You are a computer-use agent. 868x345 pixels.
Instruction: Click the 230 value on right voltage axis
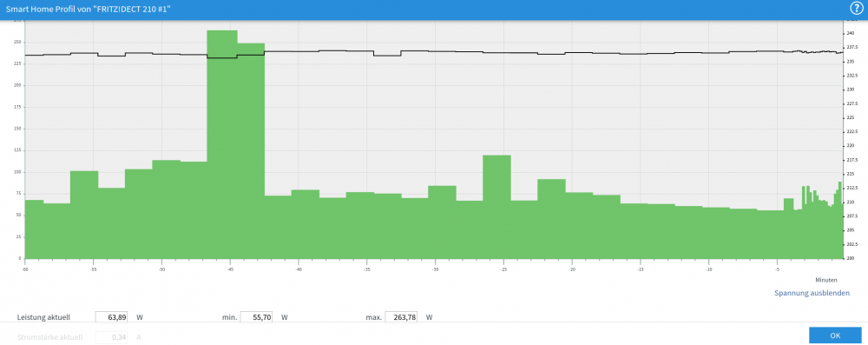(851, 90)
